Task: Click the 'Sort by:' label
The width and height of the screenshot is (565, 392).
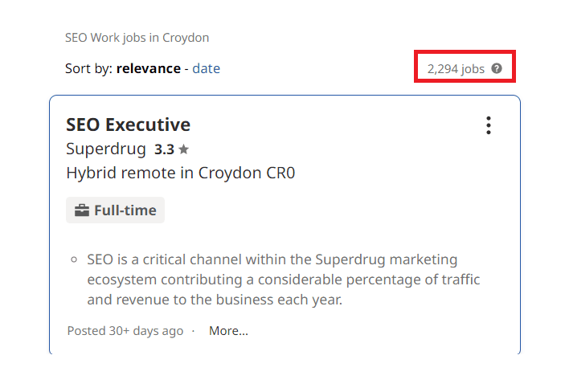Action: point(89,68)
